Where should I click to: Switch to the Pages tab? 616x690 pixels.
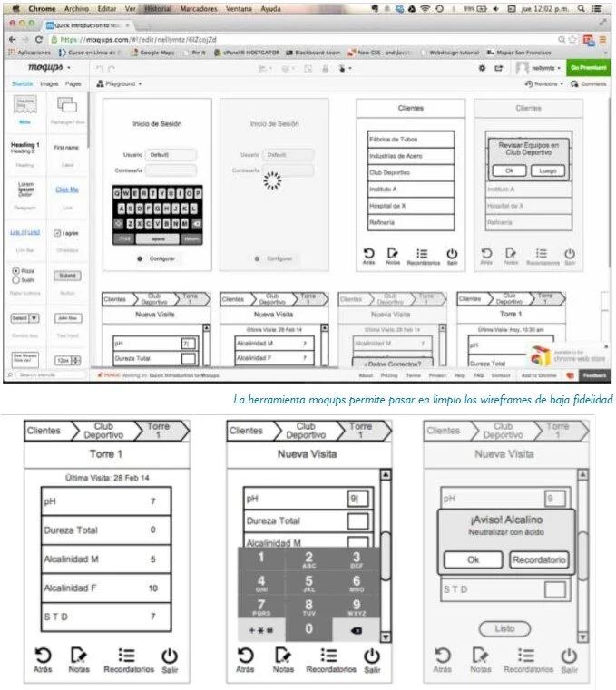point(73,83)
